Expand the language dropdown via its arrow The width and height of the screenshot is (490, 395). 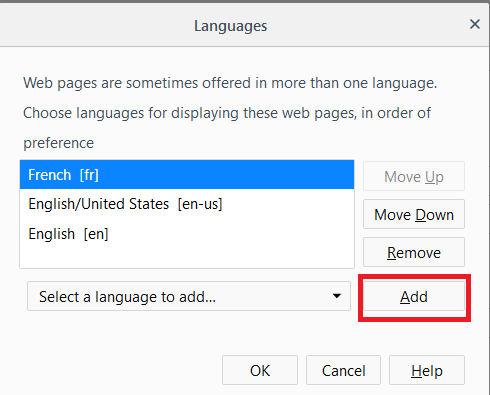[337, 296]
